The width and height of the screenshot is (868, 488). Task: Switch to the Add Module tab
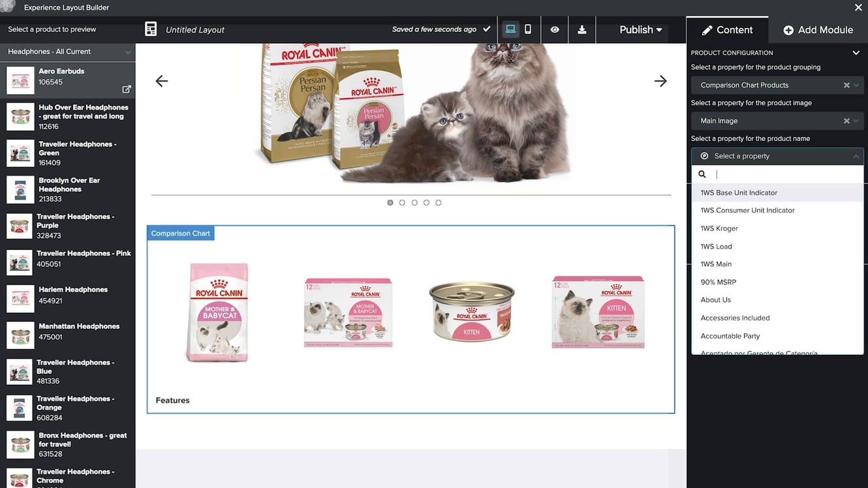(x=818, y=30)
